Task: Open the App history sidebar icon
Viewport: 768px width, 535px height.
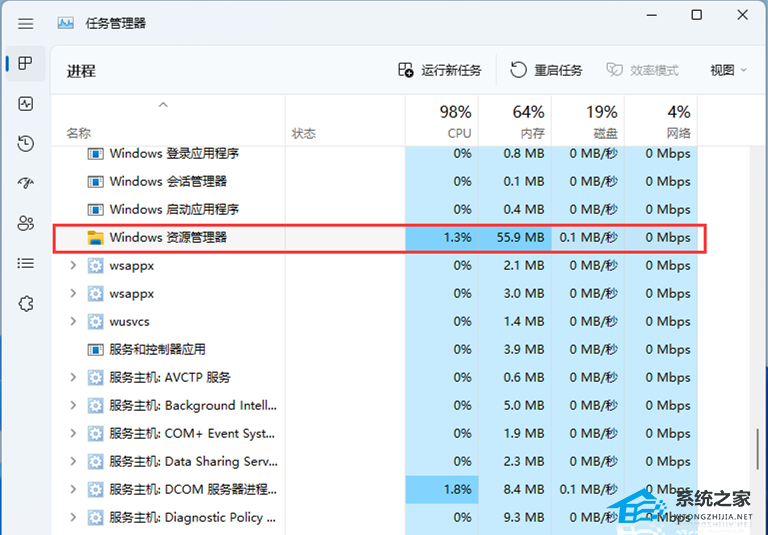Action: pos(25,143)
